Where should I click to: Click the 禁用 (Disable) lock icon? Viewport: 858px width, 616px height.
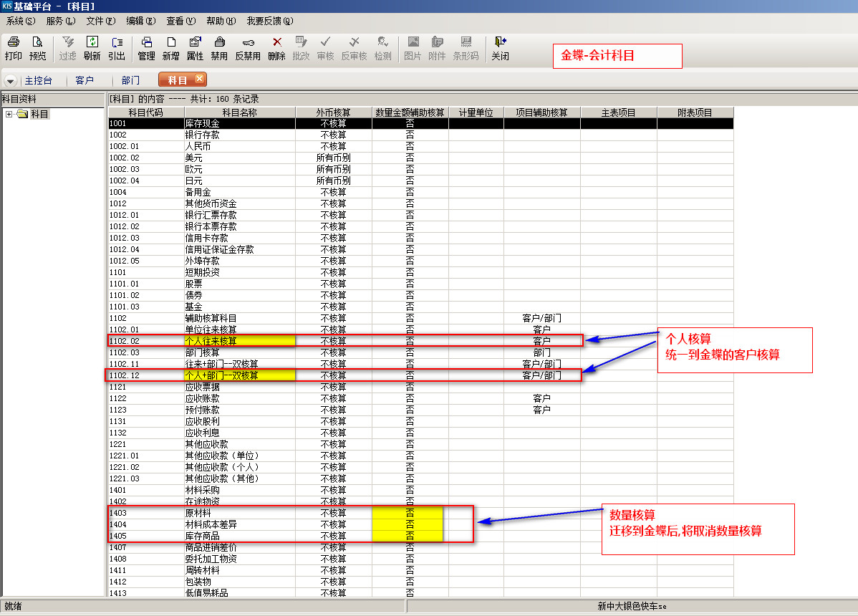(219, 48)
